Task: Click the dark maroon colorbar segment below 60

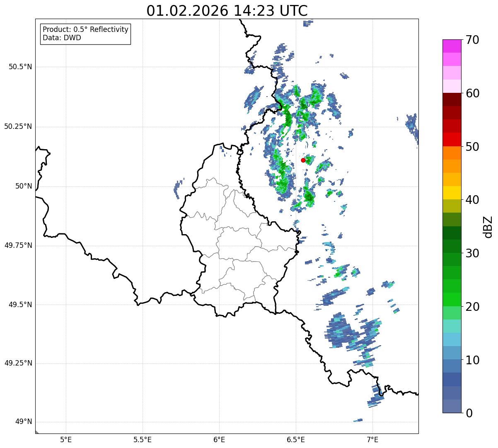Action: pyautogui.click(x=452, y=99)
